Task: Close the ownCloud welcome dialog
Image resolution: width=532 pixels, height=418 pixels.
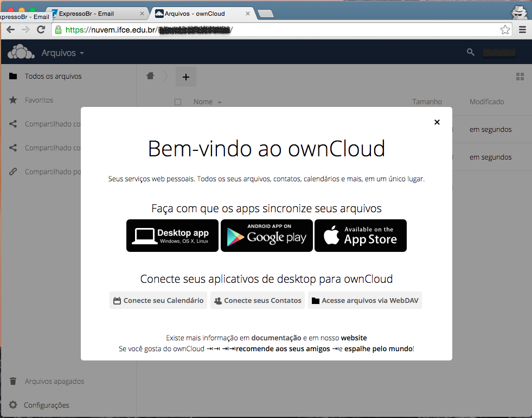Action: pyautogui.click(x=437, y=122)
